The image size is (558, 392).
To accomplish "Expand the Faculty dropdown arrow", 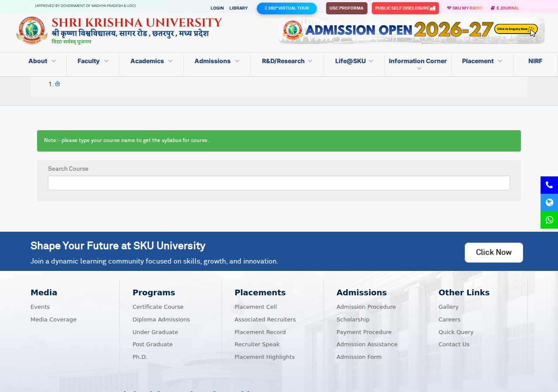I will tap(106, 61).
